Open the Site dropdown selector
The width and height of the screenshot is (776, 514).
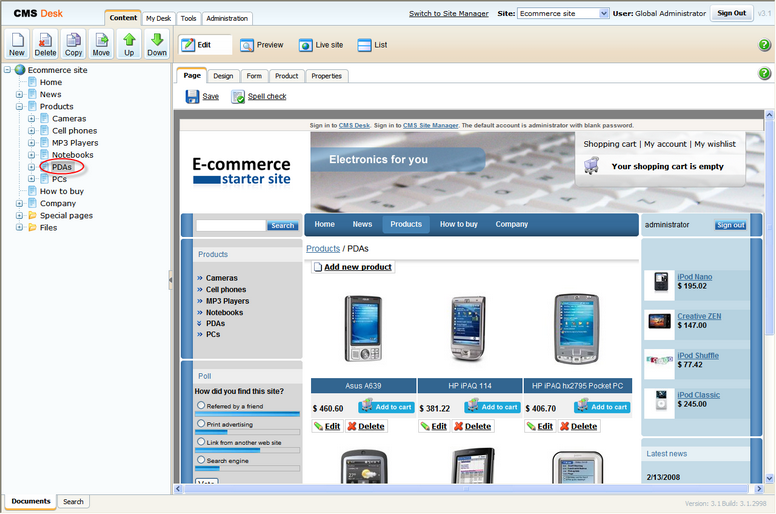coord(563,13)
